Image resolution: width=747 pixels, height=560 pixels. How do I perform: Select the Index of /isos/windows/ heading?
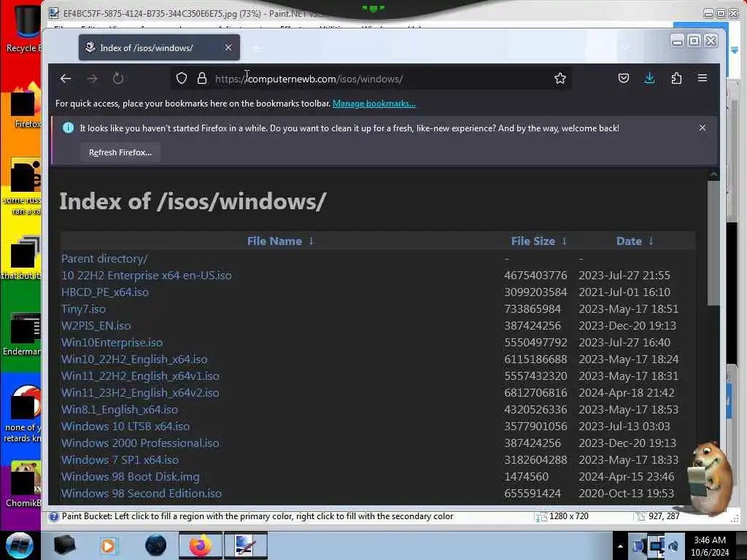[x=193, y=201]
